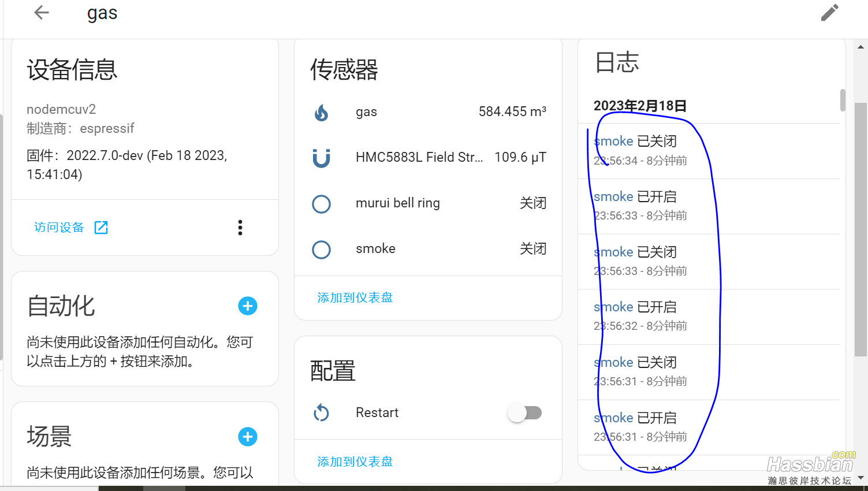Screen dimensions: 868x491
Task: Open murui bell ring entity row
Action: 429,203
